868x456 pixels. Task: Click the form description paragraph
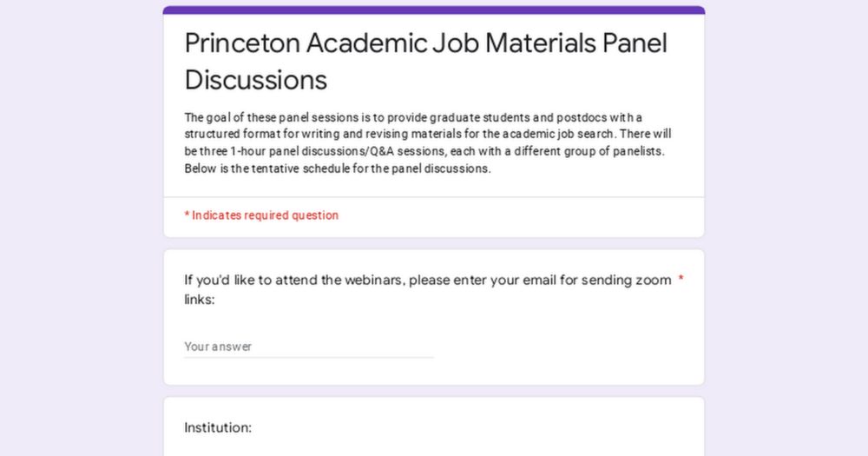428,143
